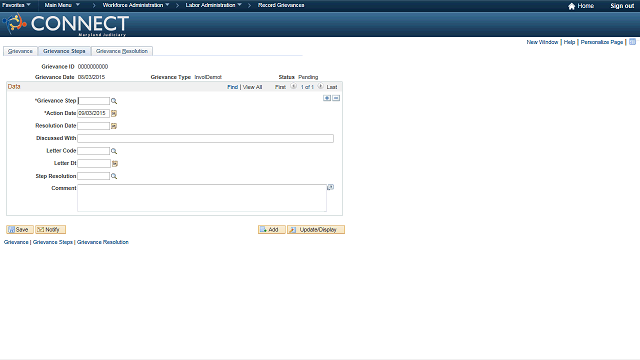This screenshot has height=360, width=640.
Task: Sign out of the application
Action: [622, 6]
